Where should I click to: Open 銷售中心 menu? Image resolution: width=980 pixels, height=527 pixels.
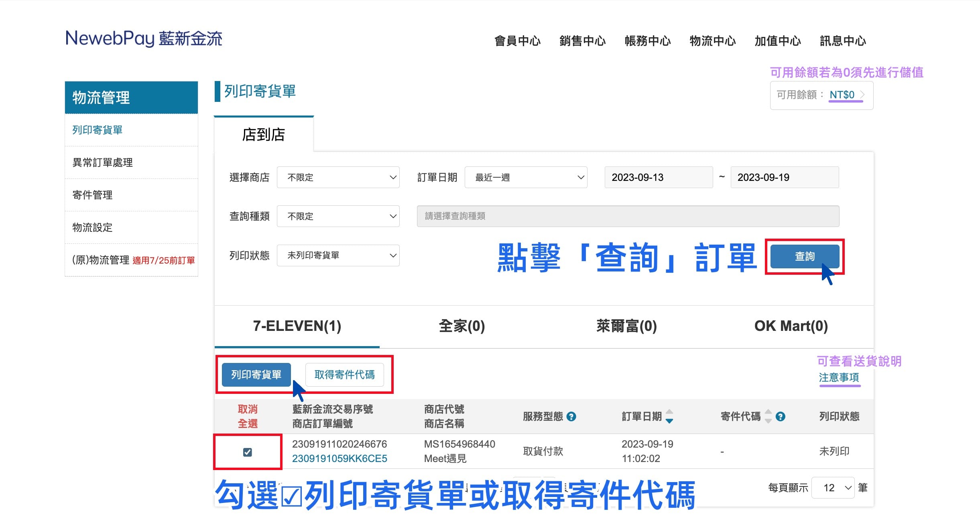point(583,41)
